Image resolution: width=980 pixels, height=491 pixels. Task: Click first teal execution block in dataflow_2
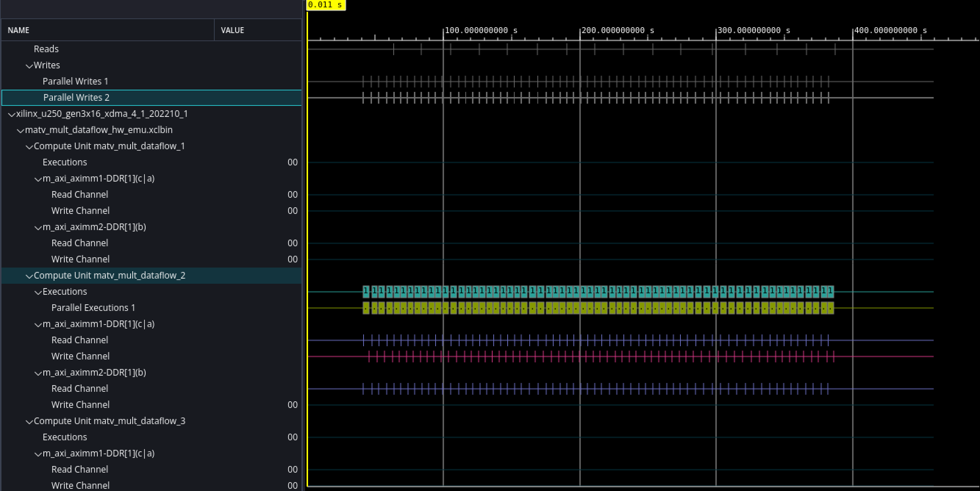366,292
